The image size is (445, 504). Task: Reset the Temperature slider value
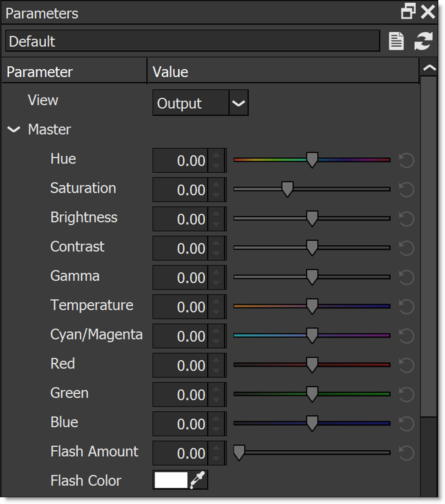(406, 307)
